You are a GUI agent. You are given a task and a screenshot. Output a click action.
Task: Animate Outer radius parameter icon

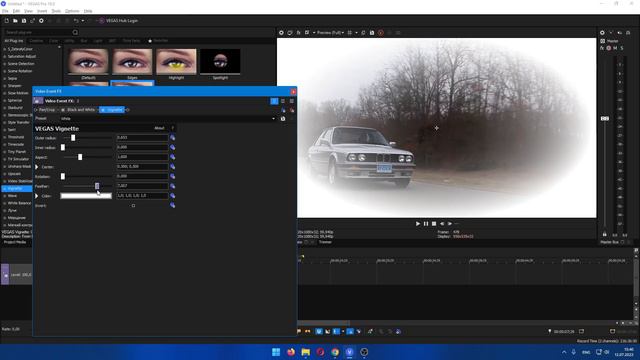click(x=173, y=138)
